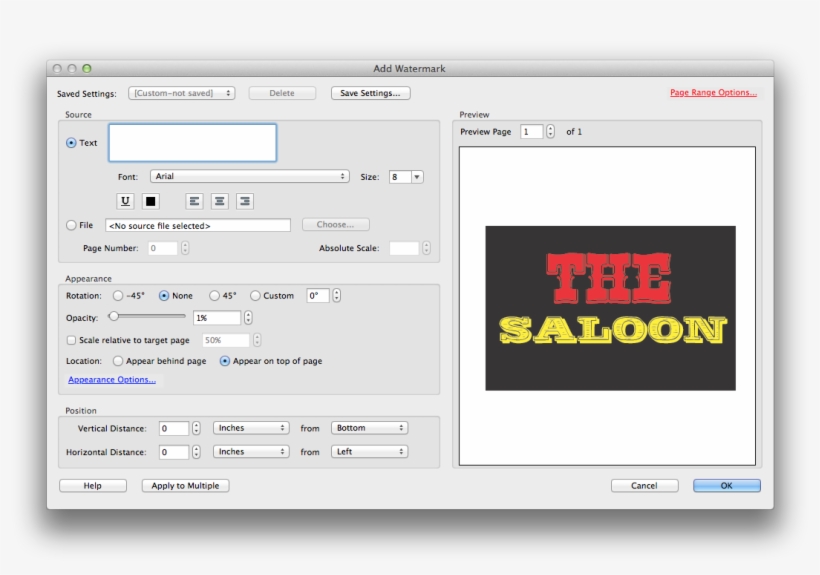The height and width of the screenshot is (575, 820).
Task: Open the black text color swatch
Action: click(150, 201)
